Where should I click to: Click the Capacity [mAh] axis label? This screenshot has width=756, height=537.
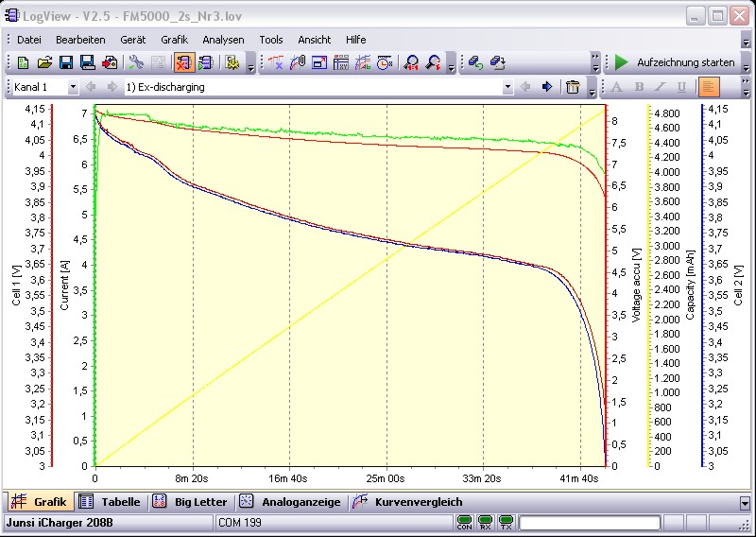click(x=690, y=285)
